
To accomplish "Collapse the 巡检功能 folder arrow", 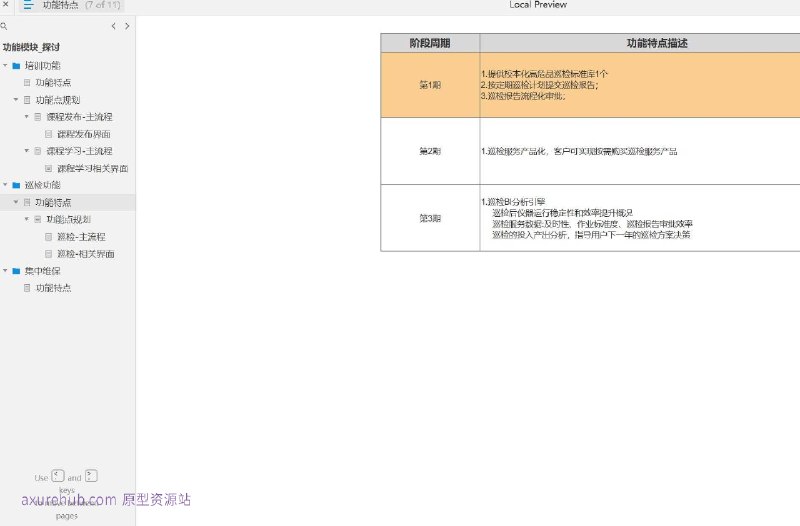I will (5, 185).
